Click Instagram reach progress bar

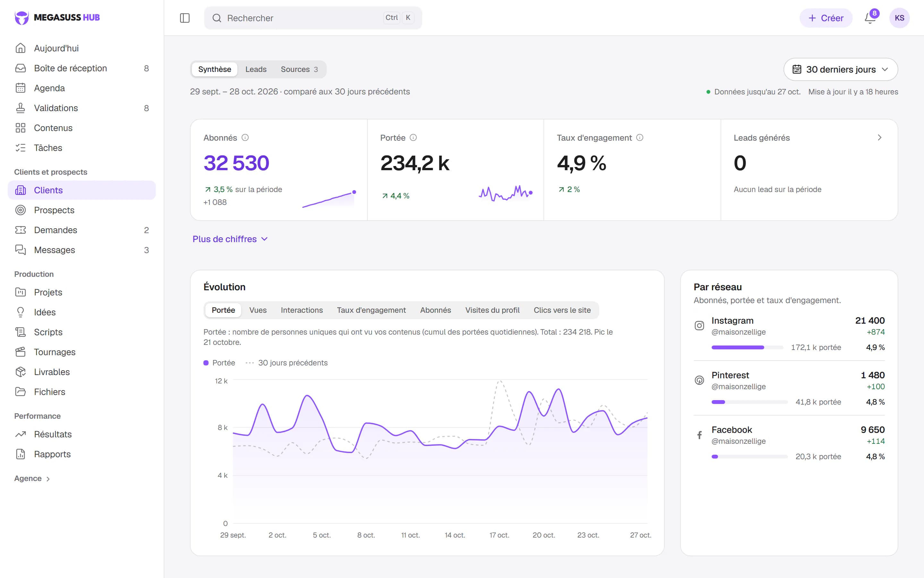tap(747, 347)
